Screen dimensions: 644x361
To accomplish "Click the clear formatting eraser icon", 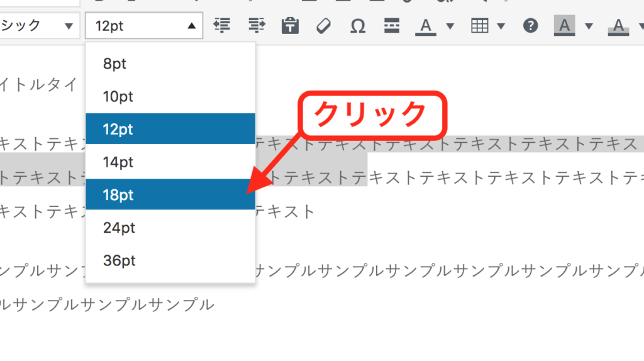I will click(x=323, y=26).
